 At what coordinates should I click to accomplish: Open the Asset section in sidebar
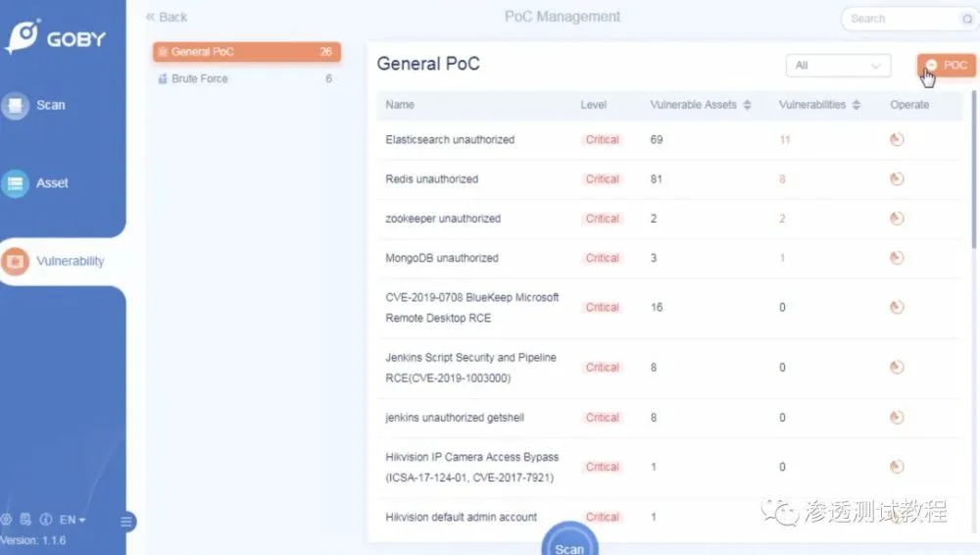tap(36, 183)
